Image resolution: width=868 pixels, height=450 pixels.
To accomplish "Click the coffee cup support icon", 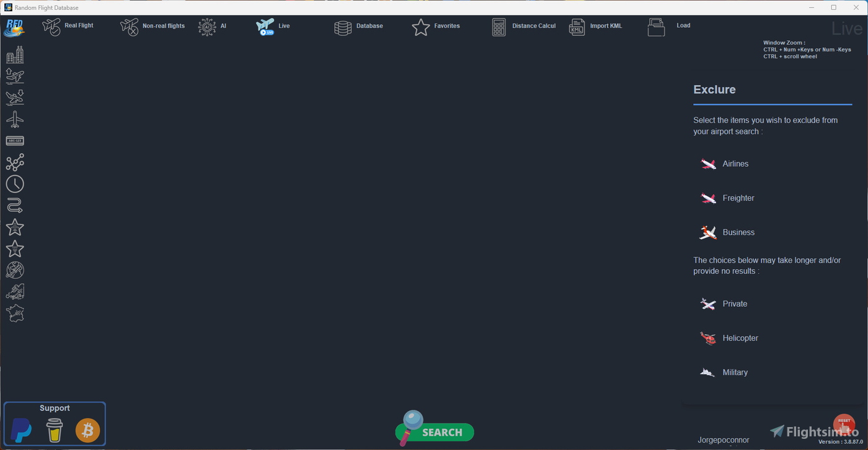I will click(x=55, y=430).
